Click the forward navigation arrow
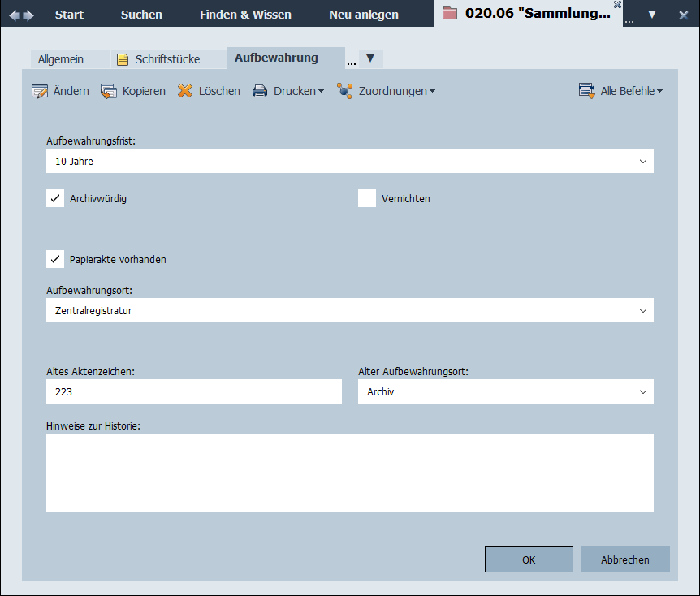700x596 pixels. [x=29, y=15]
